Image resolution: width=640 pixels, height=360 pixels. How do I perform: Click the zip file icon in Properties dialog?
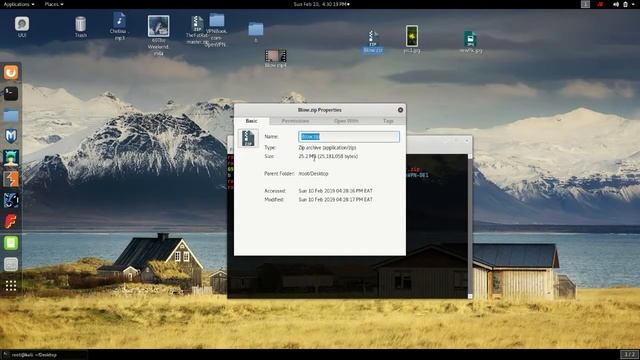click(x=248, y=138)
